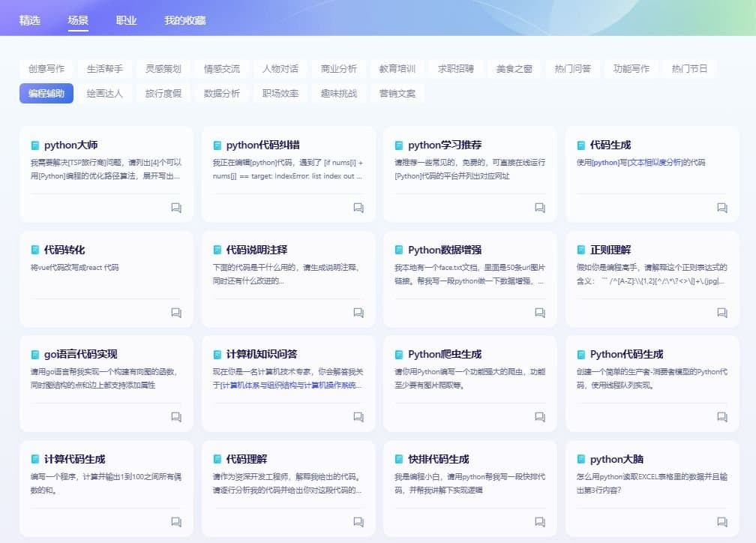Select the 功能写作 category chip
Screen dimensions: 756x543
click(631, 68)
